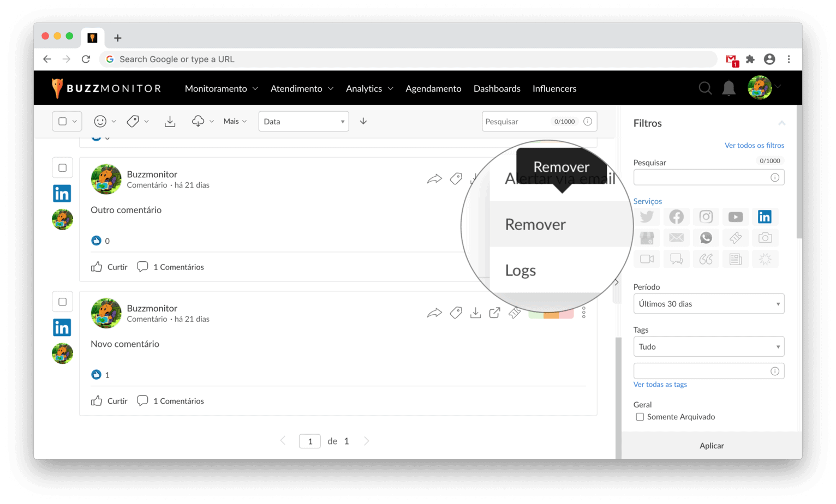This screenshot has width=836, height=504.
Task: Choose the WhatsApp service filter icon
Action: (x=706, y=238)
